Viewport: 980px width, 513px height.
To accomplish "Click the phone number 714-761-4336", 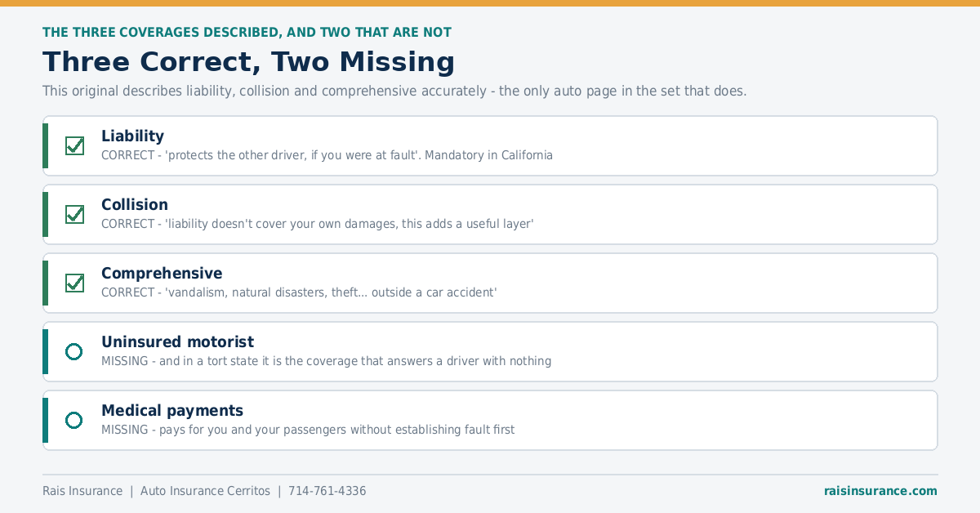I will [327, 491].
